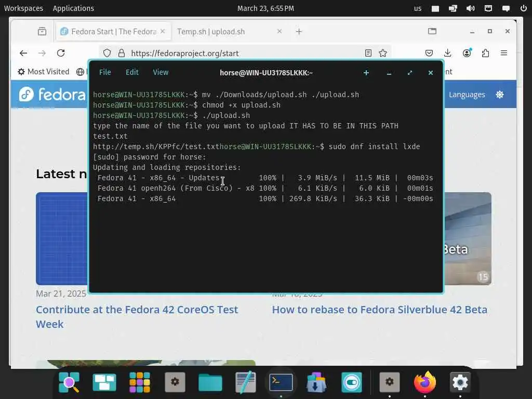
Task: Open the terminal View menu
Action: [161, 72]
